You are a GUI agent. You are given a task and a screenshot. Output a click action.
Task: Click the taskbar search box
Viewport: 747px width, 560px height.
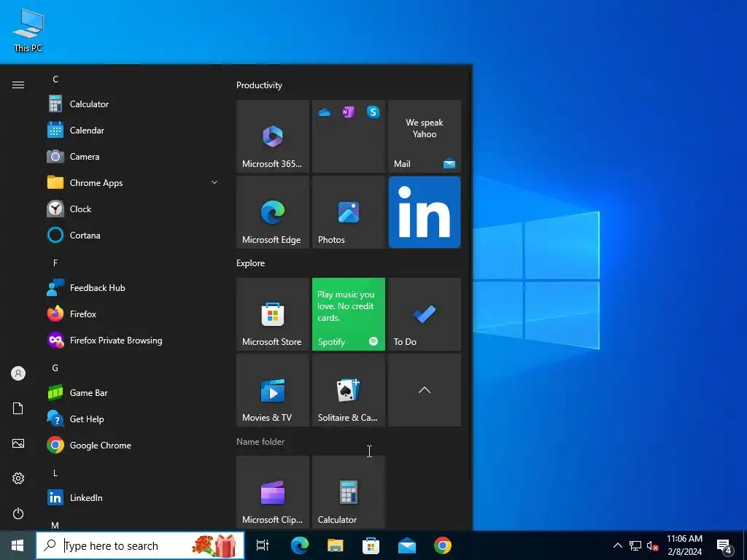140,545
